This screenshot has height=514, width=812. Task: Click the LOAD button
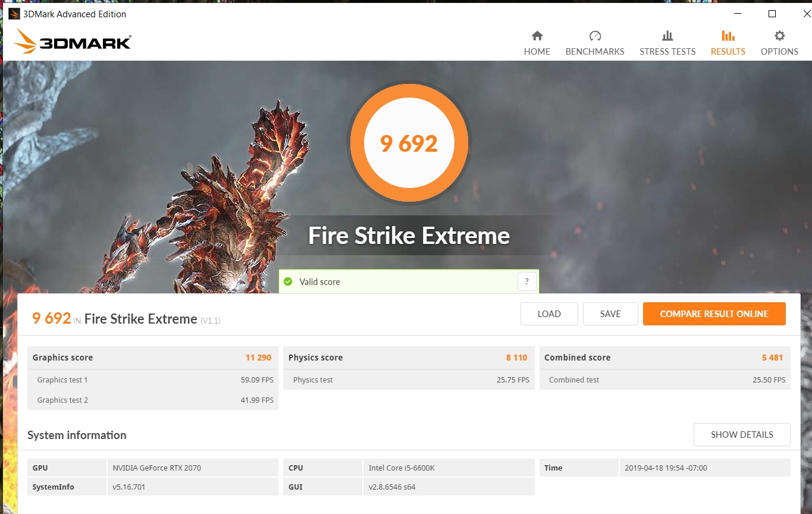click(548, 314)
